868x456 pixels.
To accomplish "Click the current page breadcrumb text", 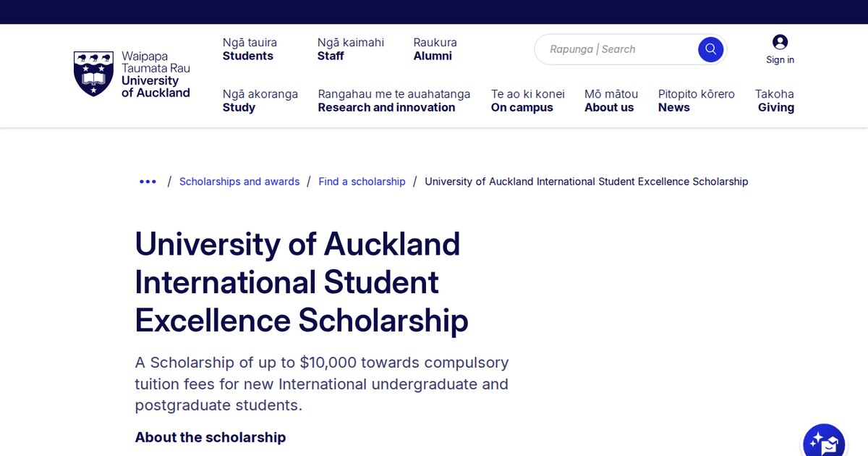I will pyautogui.click(x=586, y=182).
